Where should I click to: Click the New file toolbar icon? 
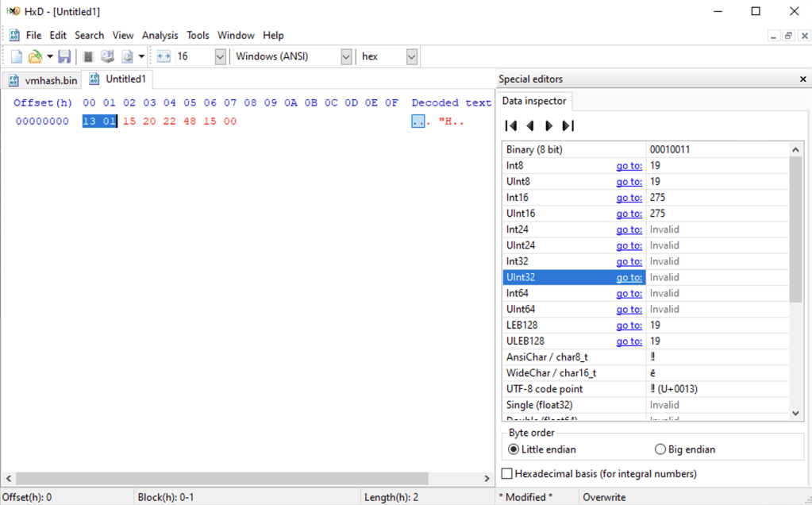coord(16,56)
